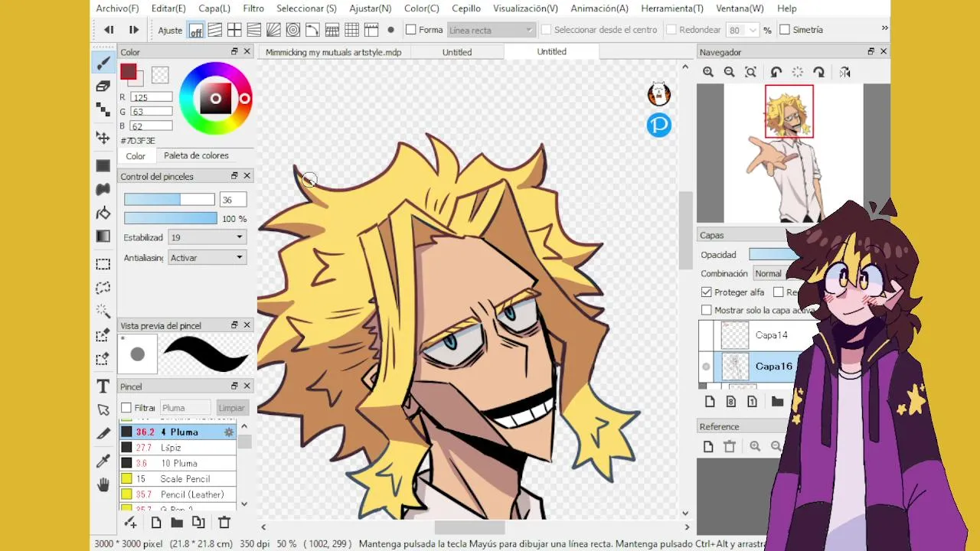980x551 pixels.
Task: Select the Brush tool in left toolbar
Action: coord(103,63)
